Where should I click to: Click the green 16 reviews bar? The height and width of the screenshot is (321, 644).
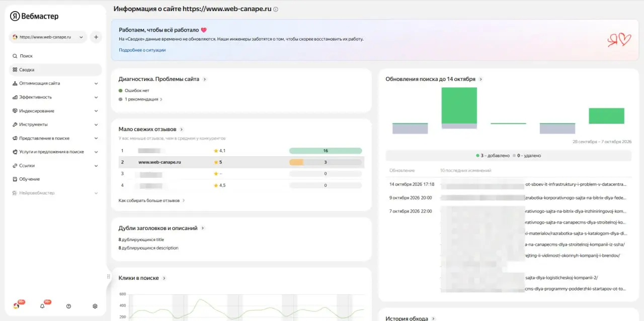click(326, 151)
